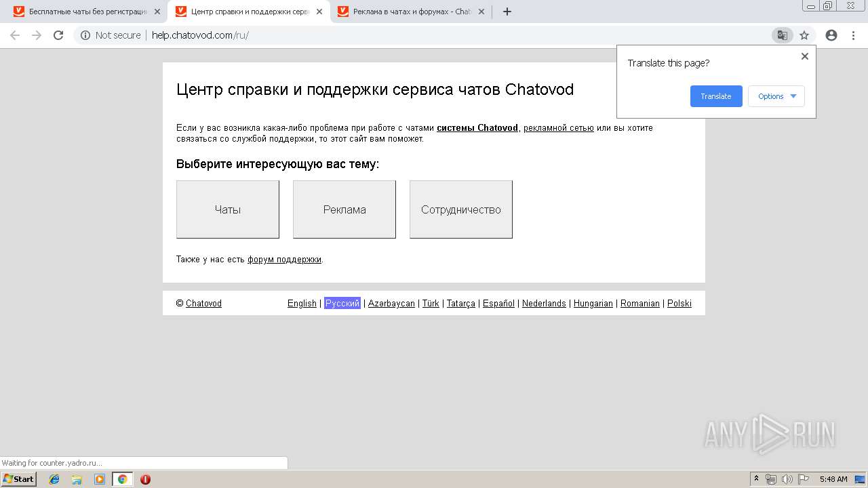Click the blue Translate button
This screenshot has width=868, height=488.
(x=716, y=96)
